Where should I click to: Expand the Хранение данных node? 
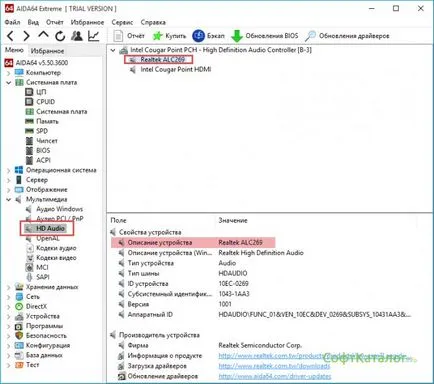tap(9, 287)
